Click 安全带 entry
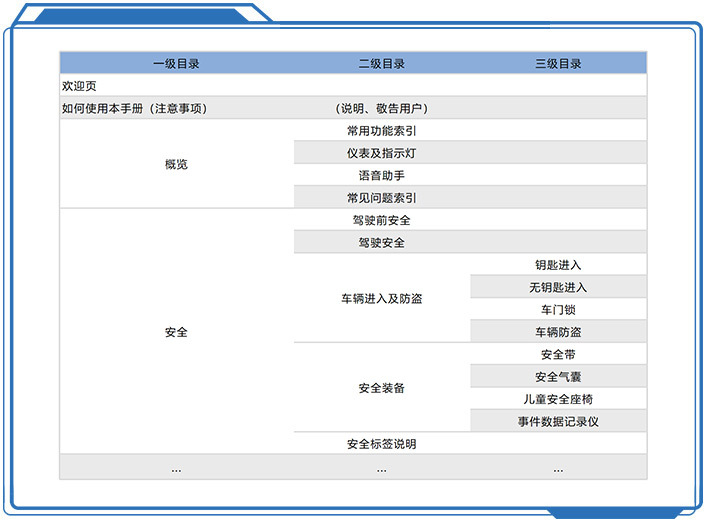Screen dimensions: 706x520 558,354
